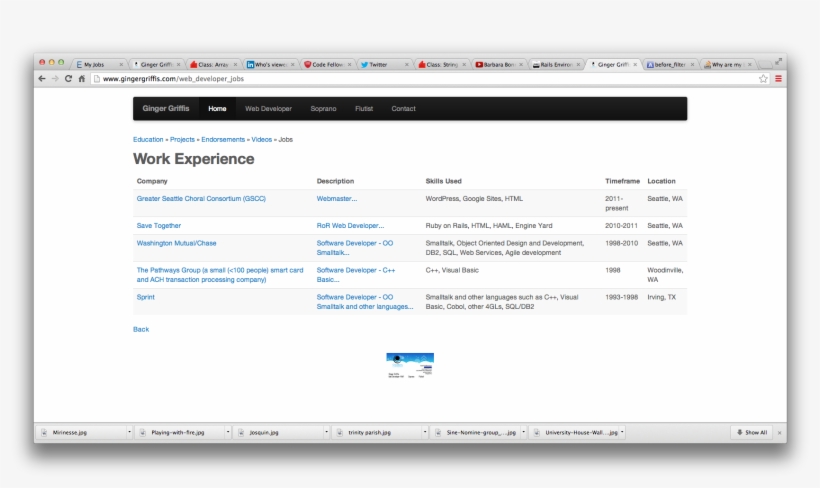Open options arrow for Josquin.jpg download
Screen dimensions: 820x488
coord(326,432)
